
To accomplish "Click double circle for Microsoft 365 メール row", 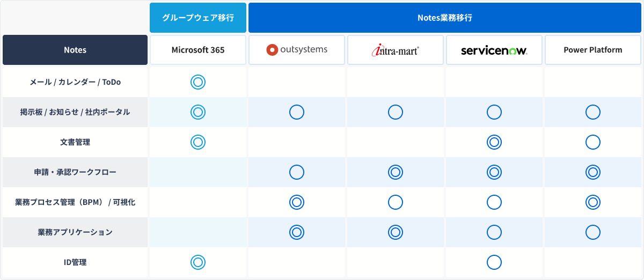I will pos(198,82).
